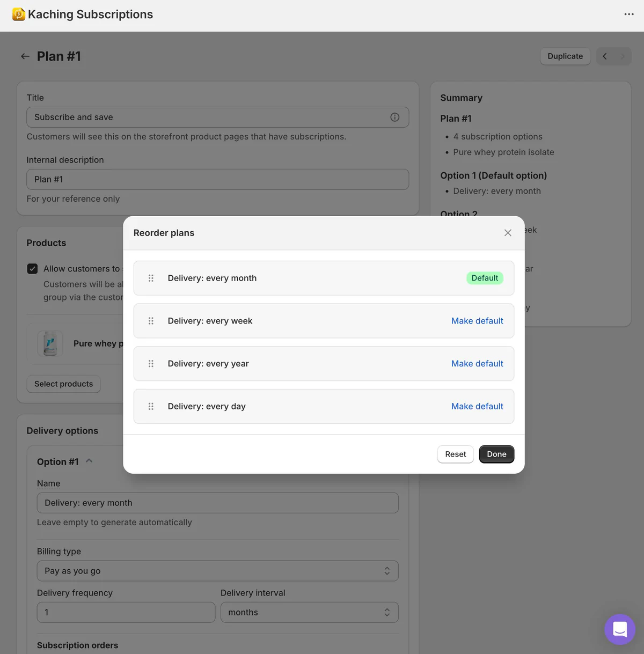
Task: Click the Subscription orders heading
Action: coord(77,645)
